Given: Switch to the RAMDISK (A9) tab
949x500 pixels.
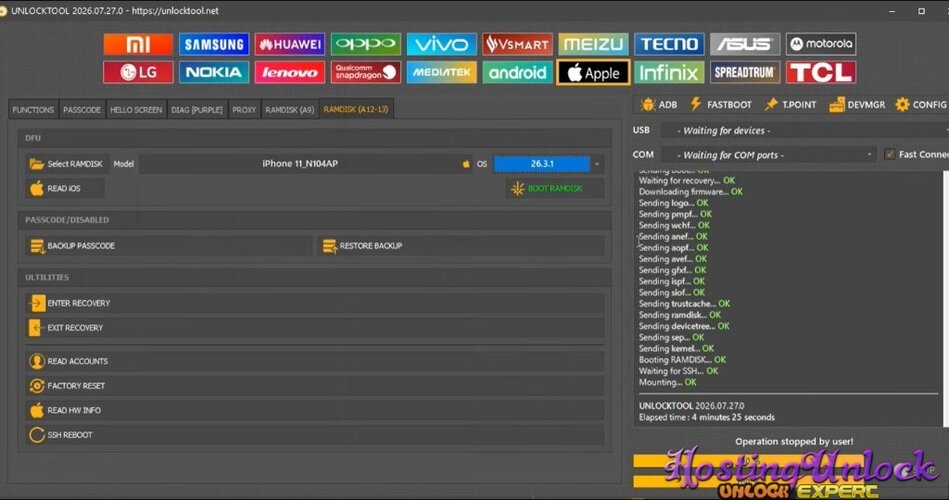Looking at the screenshot, I should pos(289,110).
